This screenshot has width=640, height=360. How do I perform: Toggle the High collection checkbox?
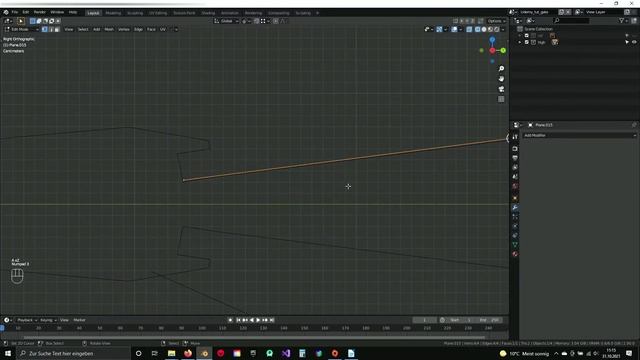click(527, 42)
